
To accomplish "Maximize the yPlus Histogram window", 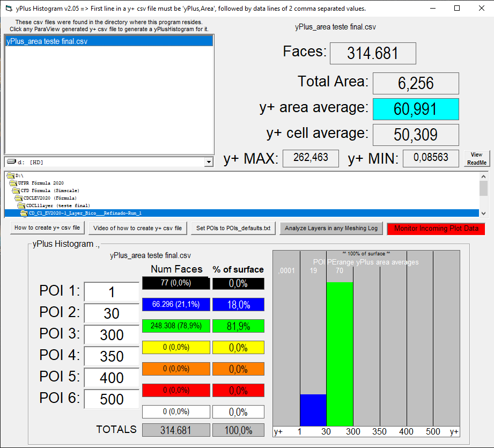I will coord(457,8).
